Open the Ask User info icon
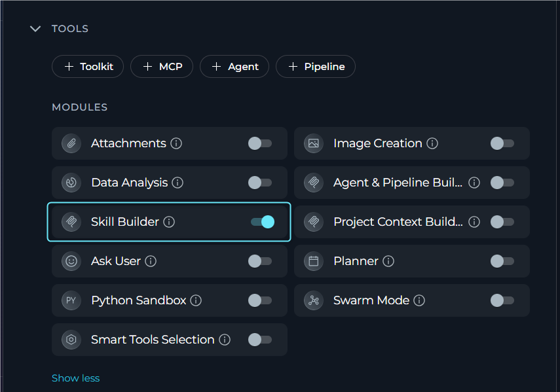Viewport: 560px width, 392px height. (x=151, y=261)
